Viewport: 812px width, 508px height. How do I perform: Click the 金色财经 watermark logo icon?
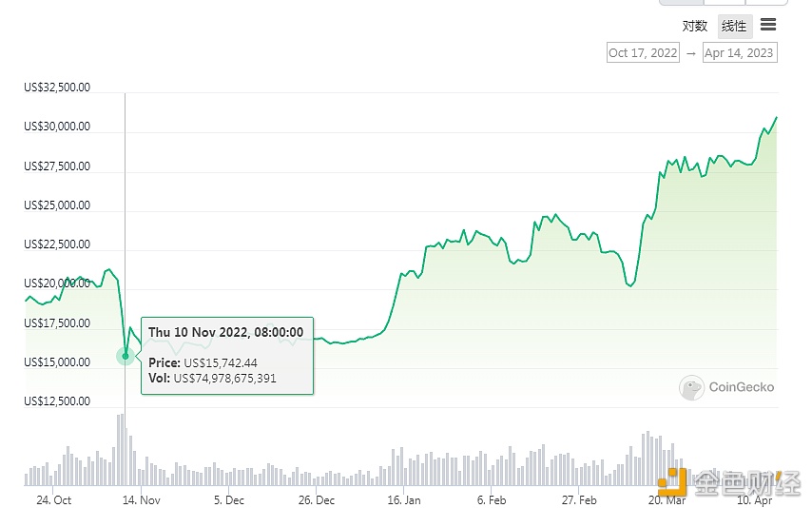point(675,481)
